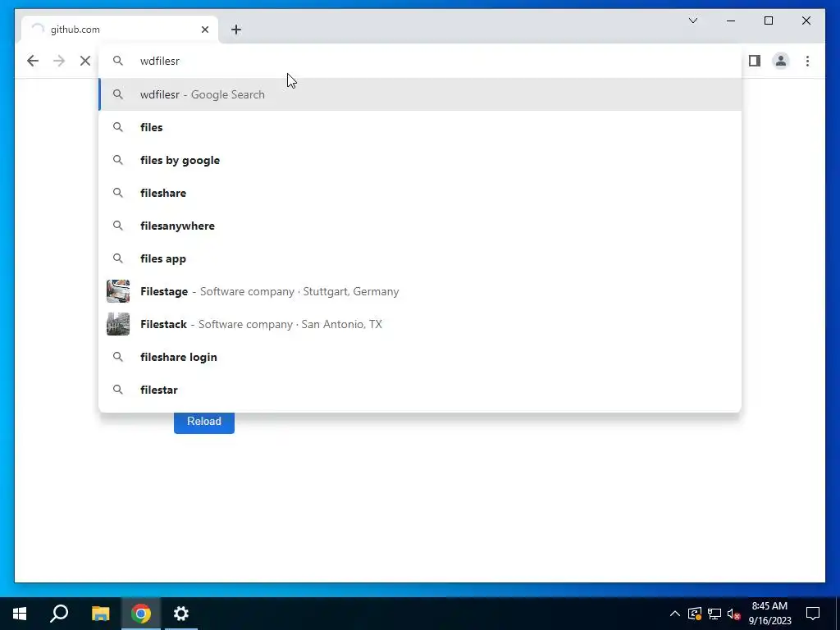Go back with the browser back arrow
This screenshot has height=630, width=840.
(33, 61)
